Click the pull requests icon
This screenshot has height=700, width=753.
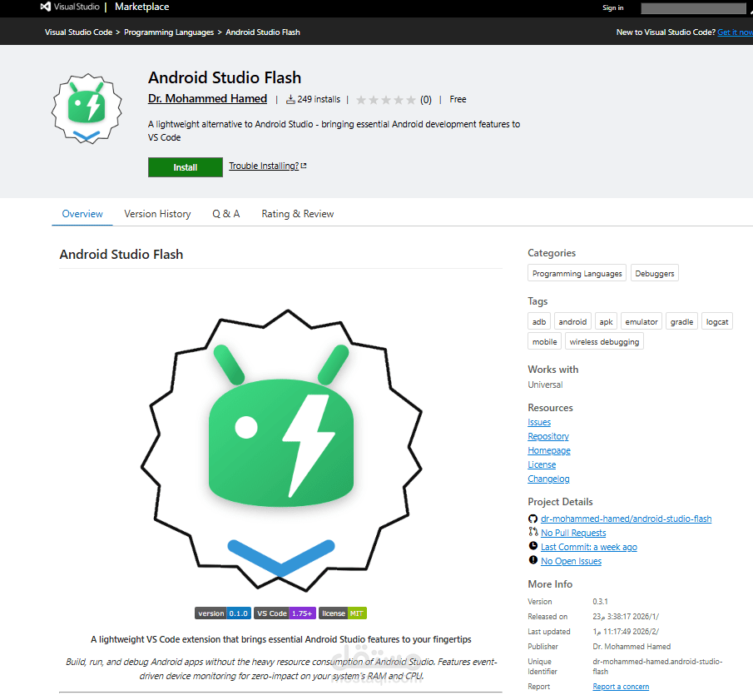533,533
